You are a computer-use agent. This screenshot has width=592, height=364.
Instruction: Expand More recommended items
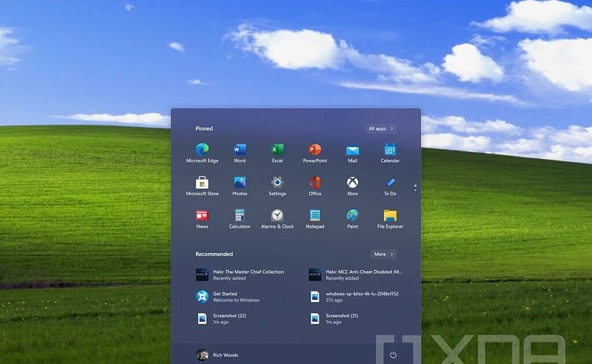coord(383,254)
